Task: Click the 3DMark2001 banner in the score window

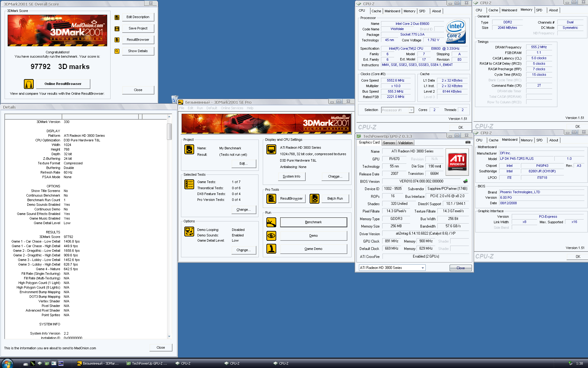Action: 57,31
